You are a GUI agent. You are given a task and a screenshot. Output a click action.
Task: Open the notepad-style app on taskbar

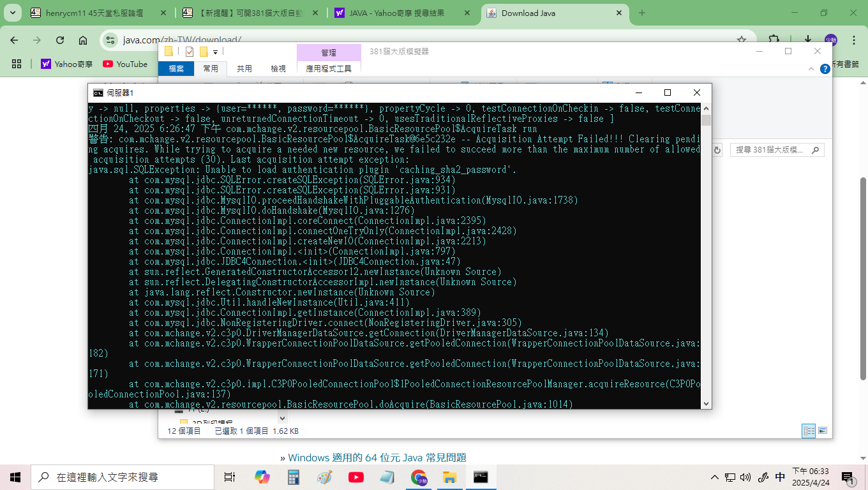[387, 477]
